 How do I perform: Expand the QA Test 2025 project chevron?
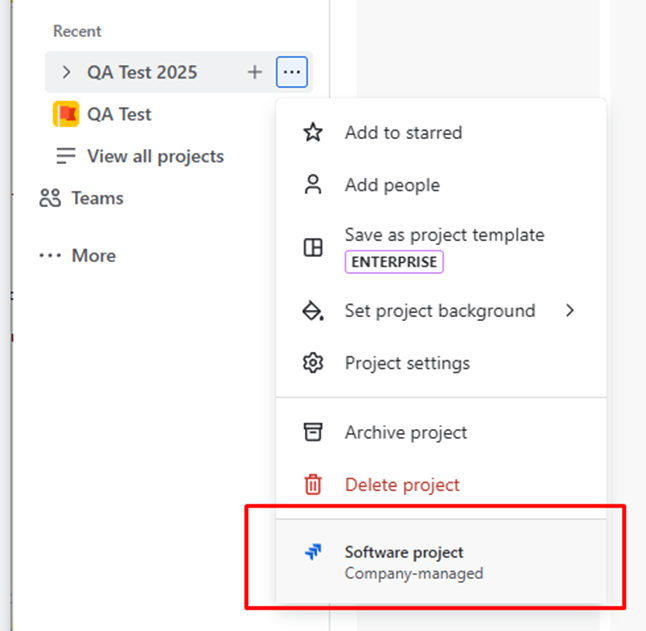[66, 72]
